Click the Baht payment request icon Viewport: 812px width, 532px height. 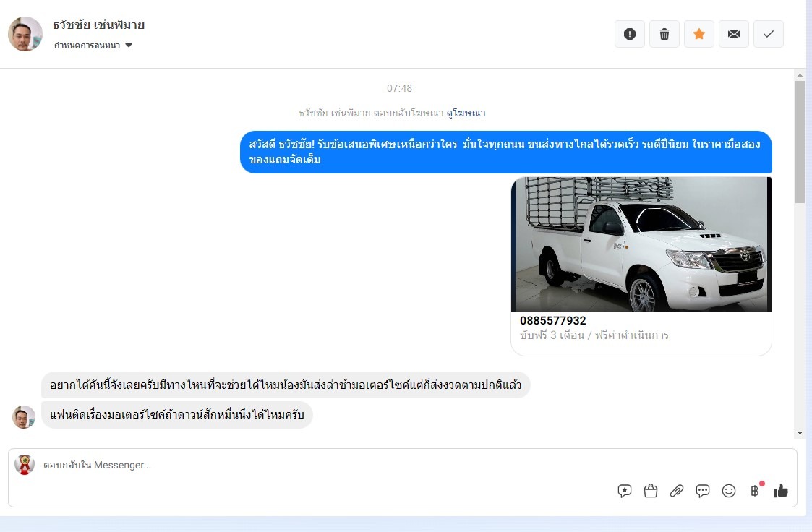[x=755, y=491]
